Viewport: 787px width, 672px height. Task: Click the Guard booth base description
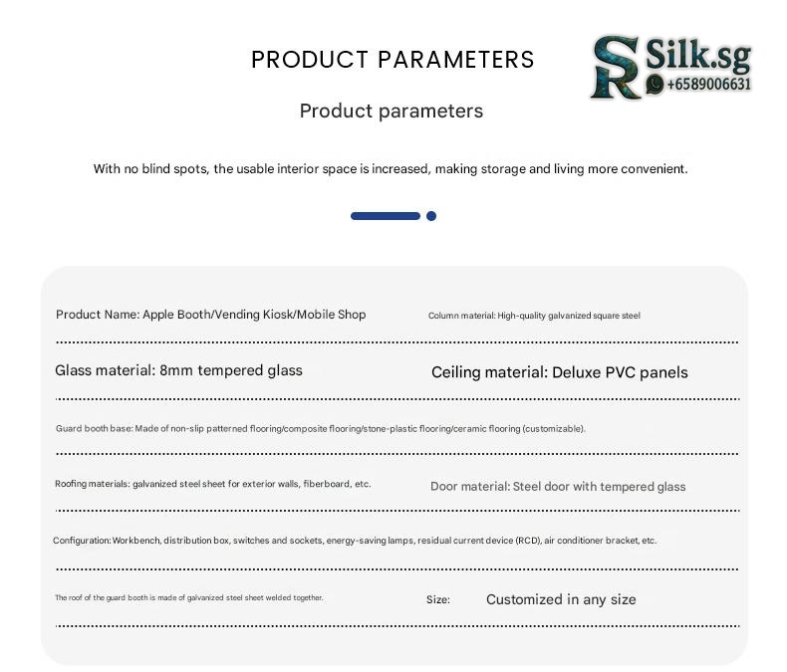(x=320, y=429)
